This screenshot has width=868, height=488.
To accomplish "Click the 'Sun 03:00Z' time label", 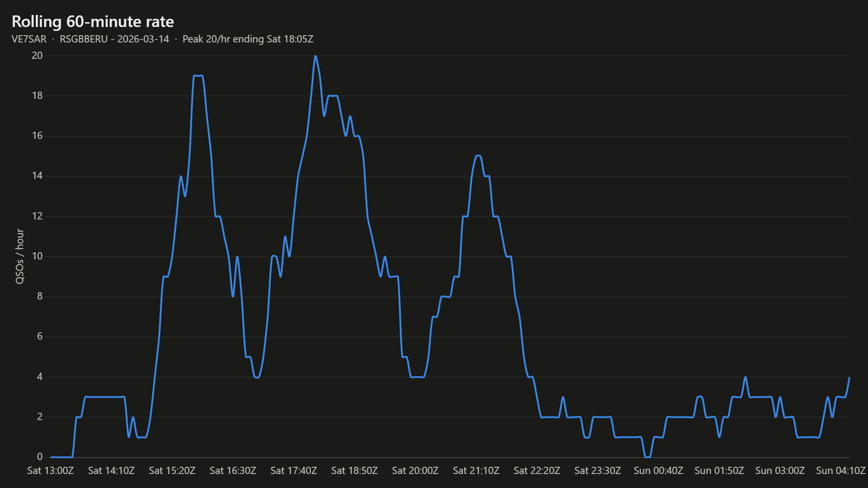I will pos(780,471).
